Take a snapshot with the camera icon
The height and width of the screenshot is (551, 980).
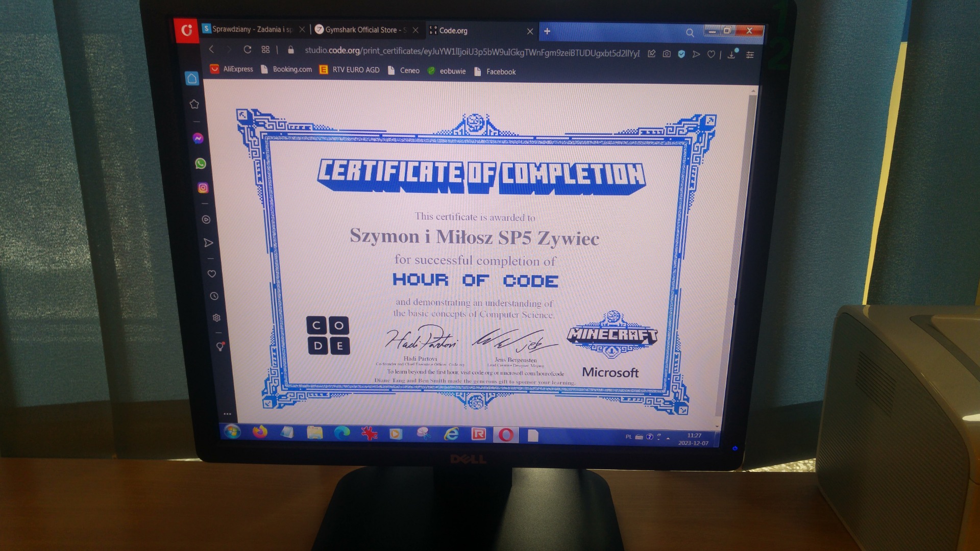click(667, 54)
